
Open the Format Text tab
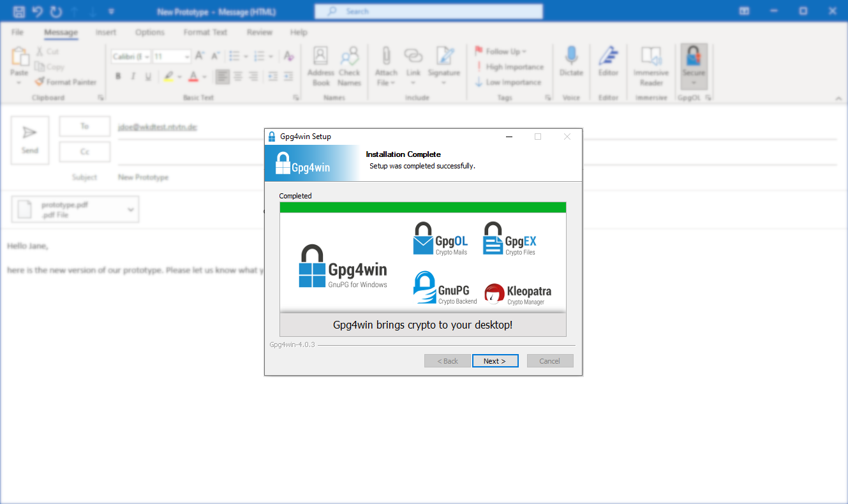click(205, 33)
